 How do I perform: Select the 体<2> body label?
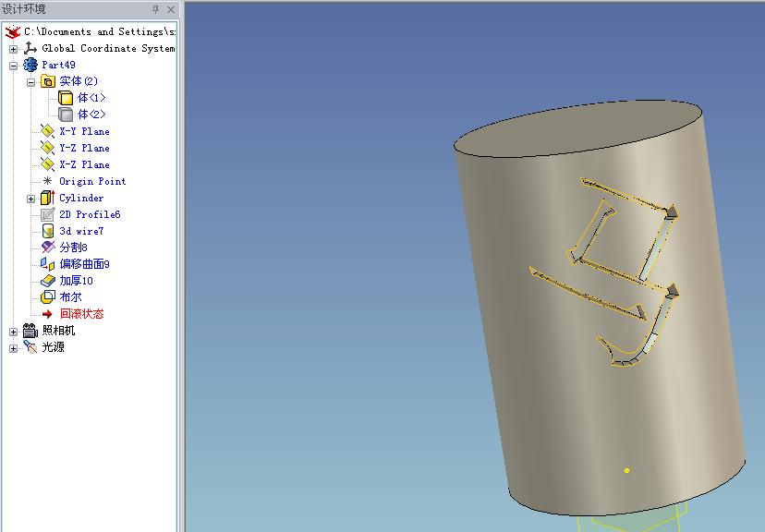[91, 115]
